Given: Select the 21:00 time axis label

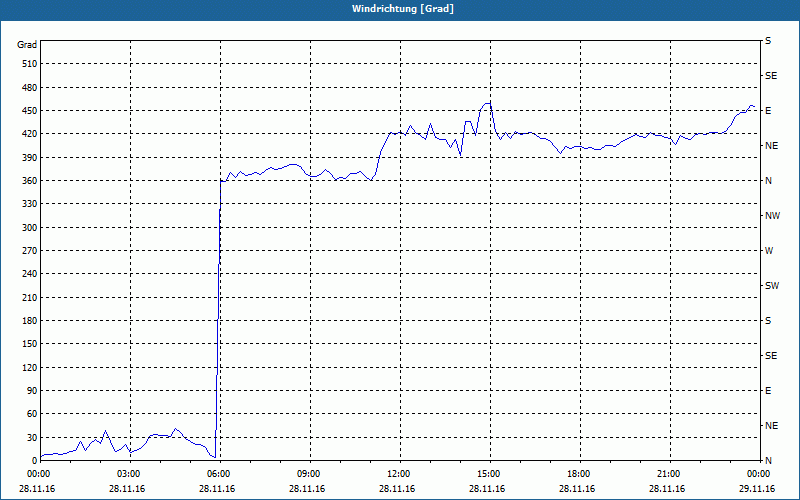Looking at the screenshot, I should click(x=670, y=473).
